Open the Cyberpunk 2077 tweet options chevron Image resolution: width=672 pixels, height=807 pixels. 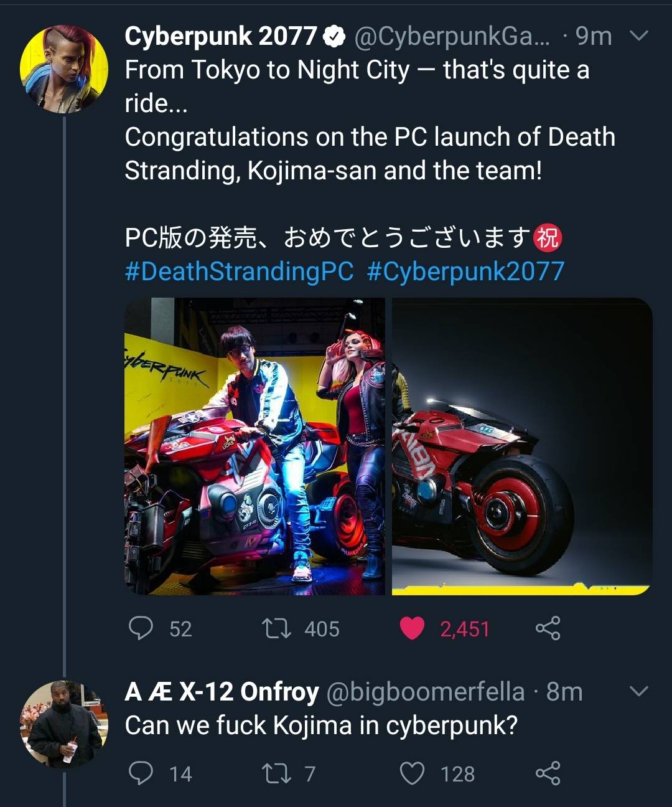pos(639,36)
